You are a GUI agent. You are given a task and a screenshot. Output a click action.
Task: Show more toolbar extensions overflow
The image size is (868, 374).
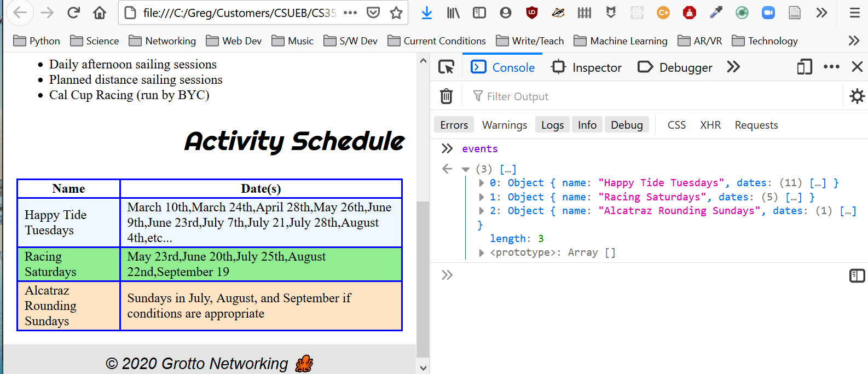tap(821, 13)
